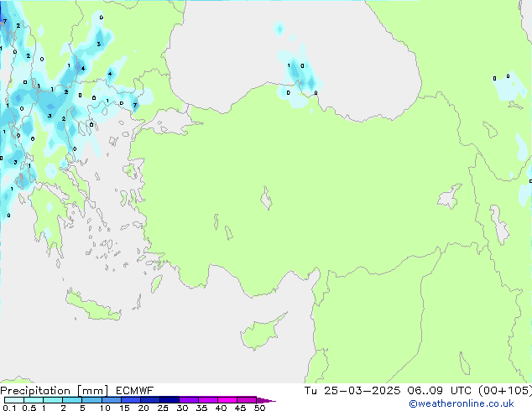Click legend label '25'

tap(163, 408)
